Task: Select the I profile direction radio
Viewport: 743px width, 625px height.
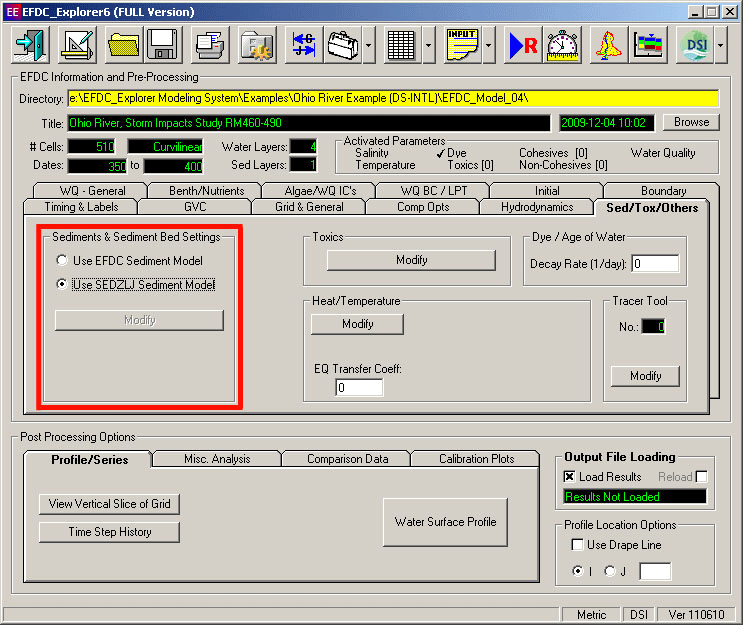Action: [578, 571]
